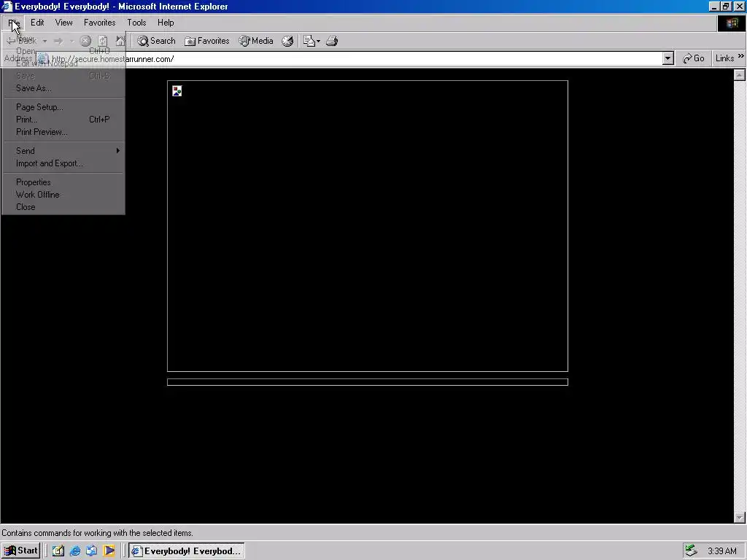Click the Edit page toolbar icon
Image resolution: width=747 pixels, height=560 pixels.
309,41
